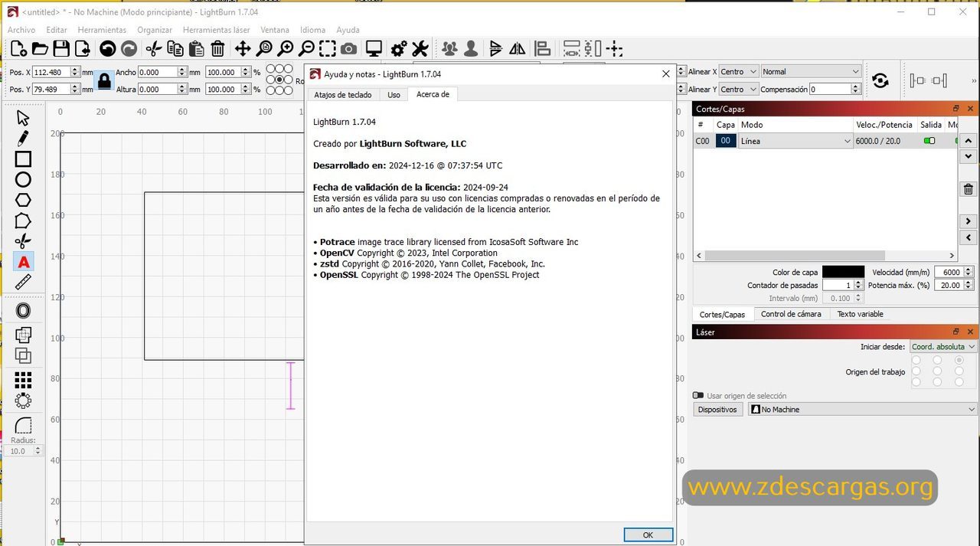The height and width of the screenshot is (546, 980).
Task: Select the Pan/move view arrows icon
Action: (x=243, y=49)
